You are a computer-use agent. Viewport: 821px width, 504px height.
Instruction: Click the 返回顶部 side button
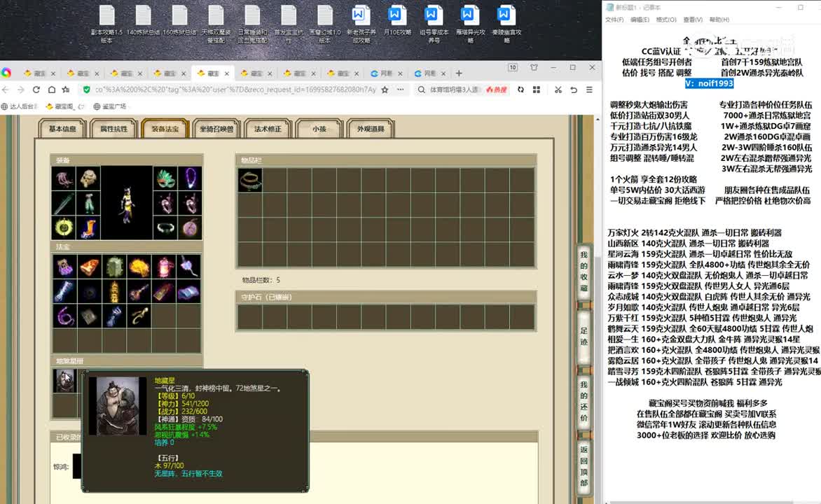pos(584,466)
